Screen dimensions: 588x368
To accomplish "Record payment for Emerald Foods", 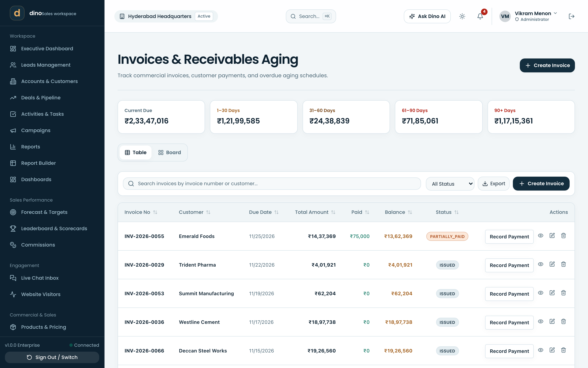I will (509, 237).
